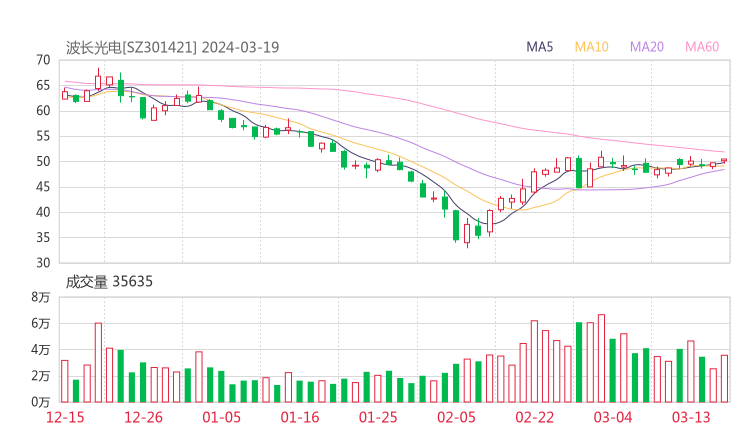Viewport: 740px width, 440px height.
Task: Select the tallest volume bar near 03-04
Action: pyautogui.click(x=601, y=358)
